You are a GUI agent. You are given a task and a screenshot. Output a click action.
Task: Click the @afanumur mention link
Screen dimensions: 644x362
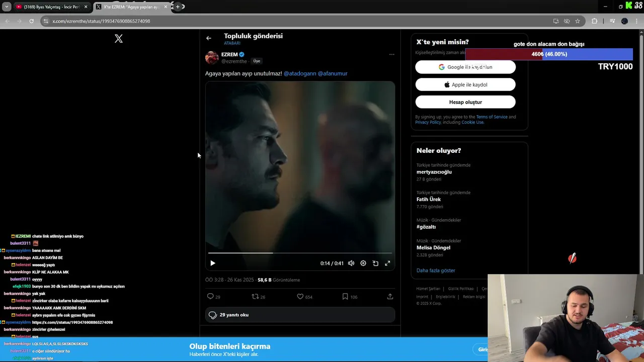click(333, 73)
